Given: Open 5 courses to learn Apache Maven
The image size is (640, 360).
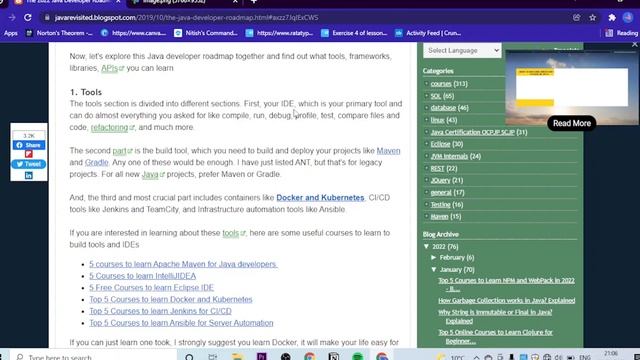Looking at the screenshot, I should 183,264.
